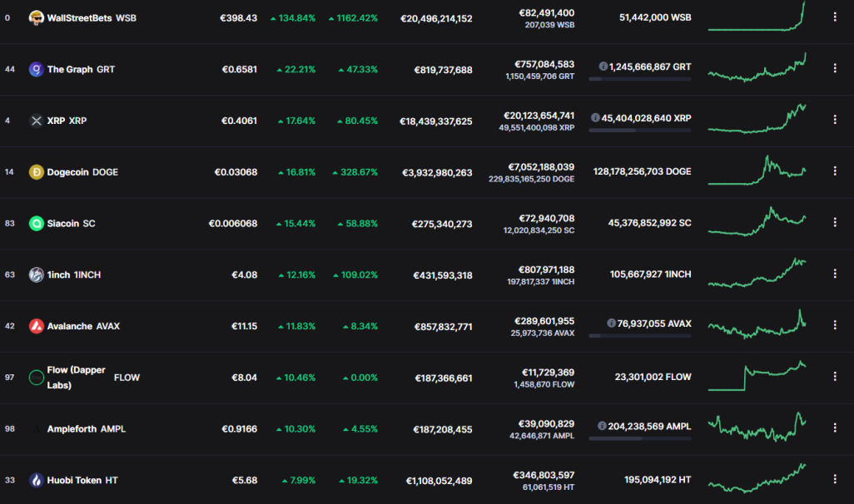Open the Siacoin SC coin page
This screenshot has height=504, width=854.
(71, 223)
